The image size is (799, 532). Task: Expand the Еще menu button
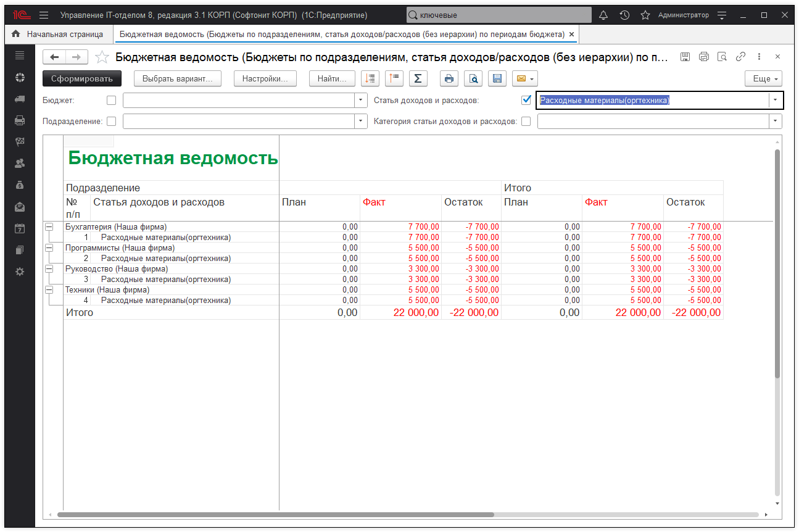coord(763,78)
